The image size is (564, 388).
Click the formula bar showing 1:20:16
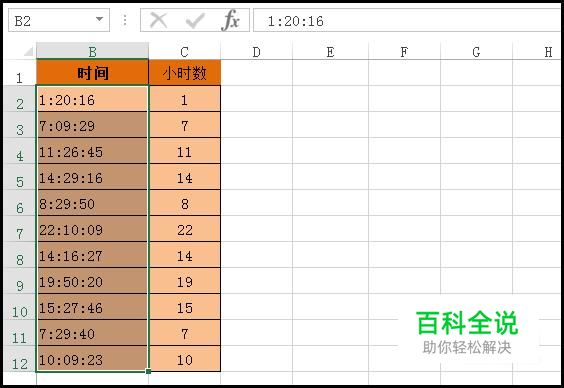tap(408, 20)
